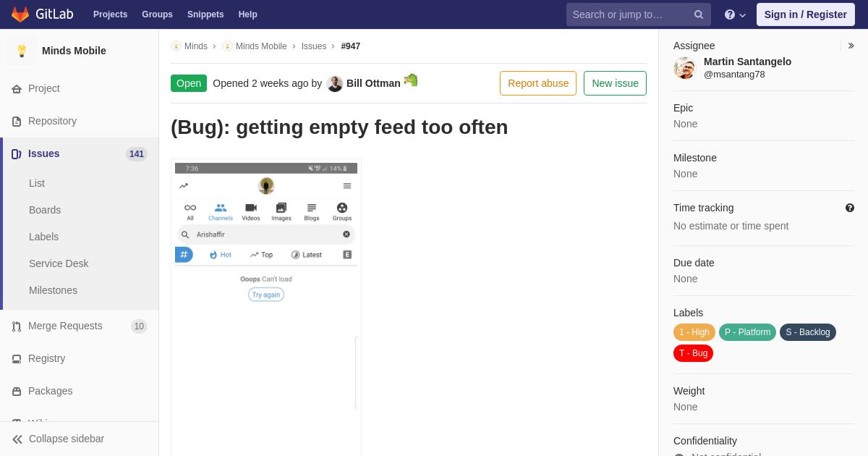This screenshot has height=456, width=868.
Task: Open the Groups menu
Action: click(x=157, y=14)
